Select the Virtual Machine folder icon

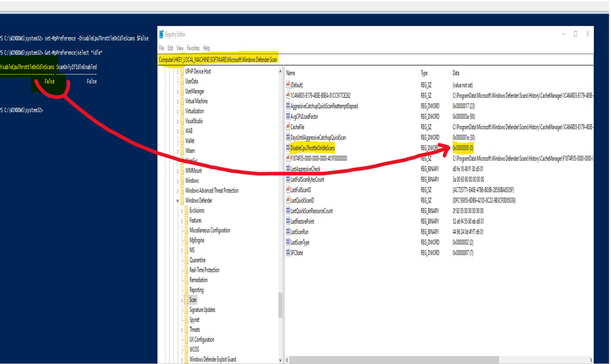coord(182,102)
